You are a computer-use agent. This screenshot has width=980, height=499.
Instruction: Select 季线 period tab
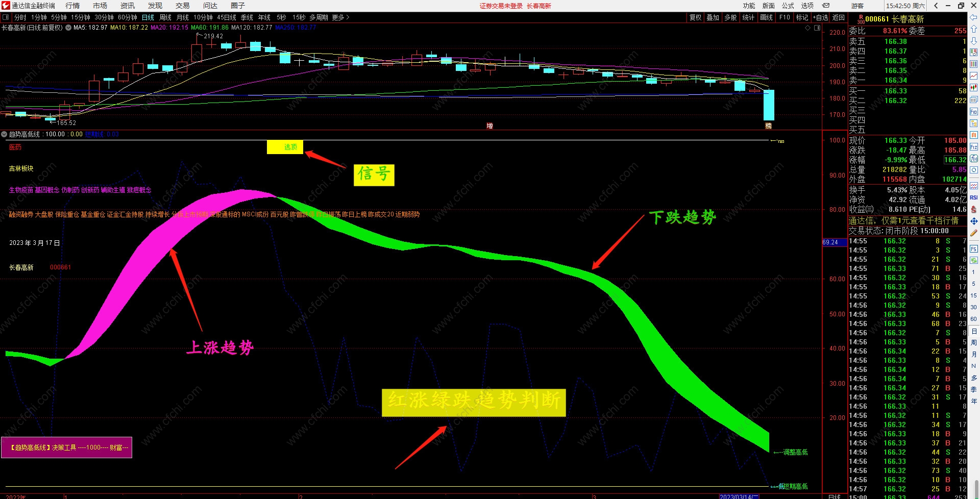pos(247,17)
